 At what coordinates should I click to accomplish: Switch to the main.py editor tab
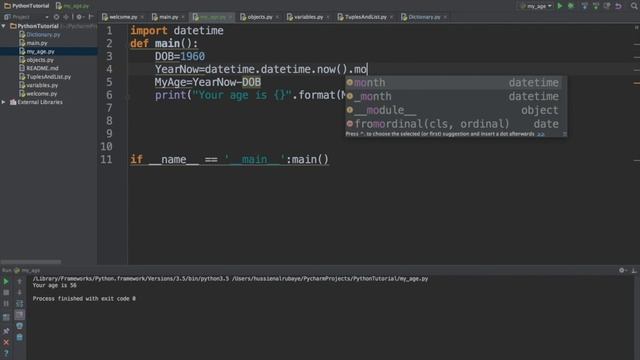click(x=168, y=17)
